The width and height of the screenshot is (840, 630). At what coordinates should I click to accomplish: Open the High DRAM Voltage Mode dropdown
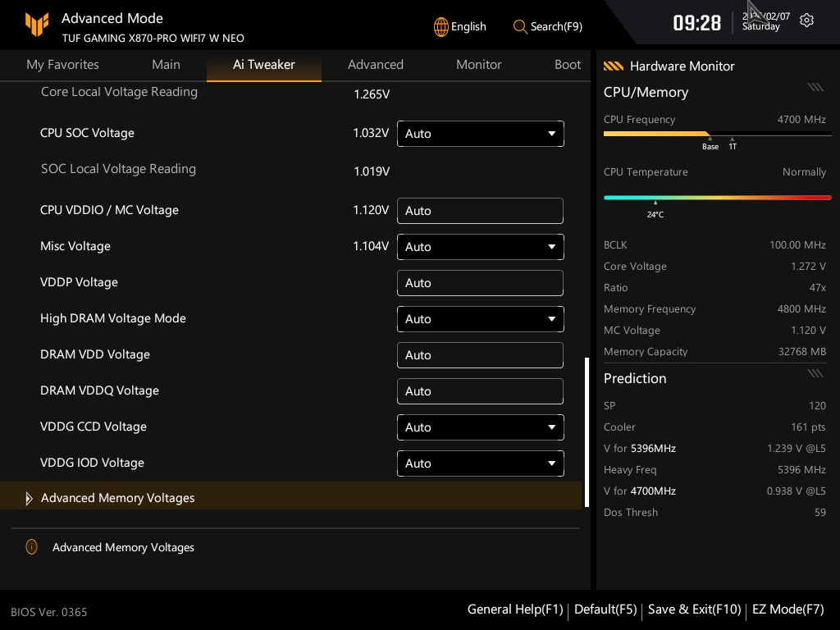coord(480,319)
